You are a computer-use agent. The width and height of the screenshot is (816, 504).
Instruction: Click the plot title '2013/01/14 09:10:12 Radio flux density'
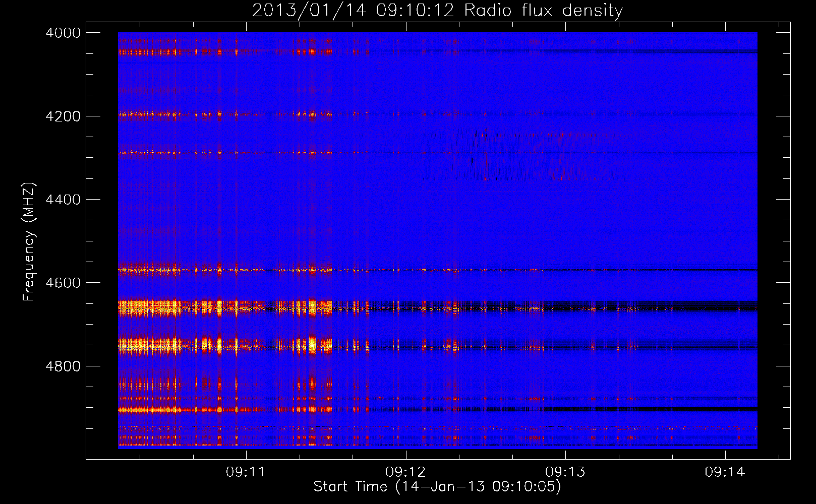pos(437,11)
